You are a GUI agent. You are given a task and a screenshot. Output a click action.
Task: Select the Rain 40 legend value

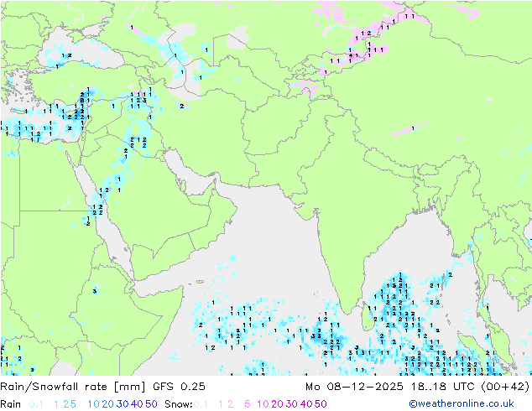[x=137, y=404]
